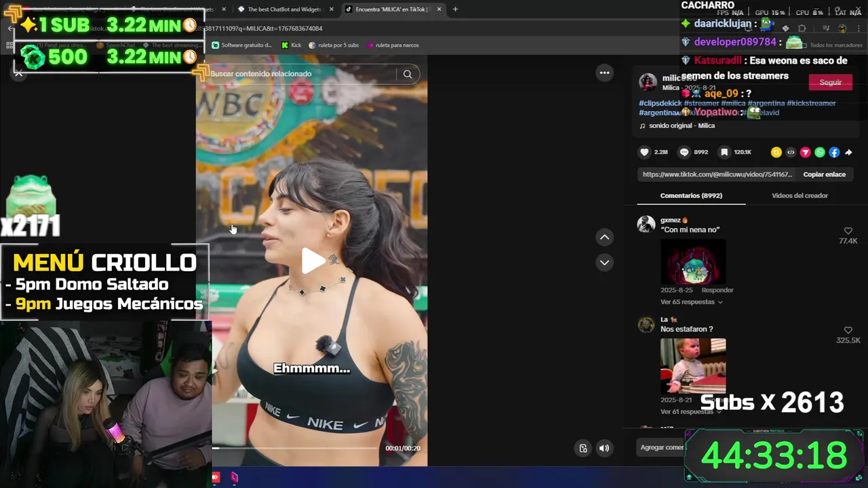The width and height of the screenshot is (868, 488).
Task: Close 'The best ChatBot and Widgets' tab
Action: click(332, 9)
